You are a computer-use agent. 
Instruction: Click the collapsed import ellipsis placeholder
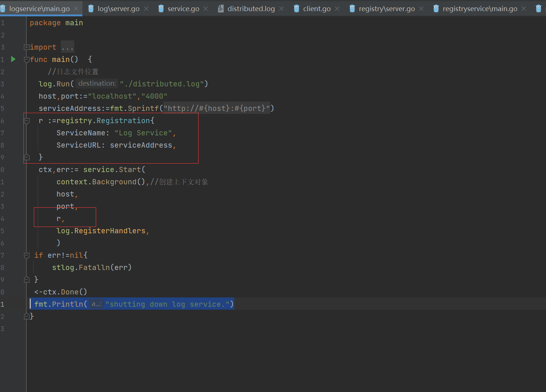[68, 47]
